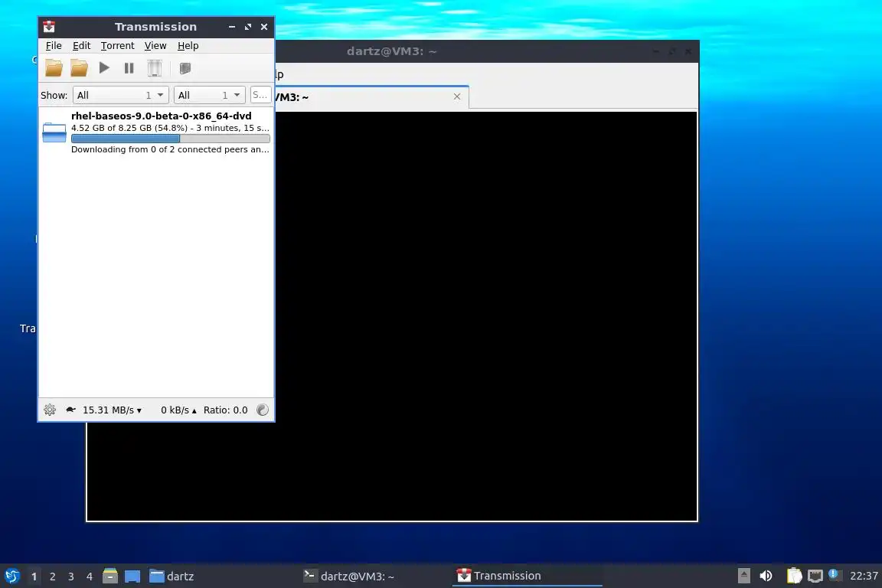Focus the torrent search field
Image resolution: width=882 pixels, height=588 pixels.
point(260,95)
